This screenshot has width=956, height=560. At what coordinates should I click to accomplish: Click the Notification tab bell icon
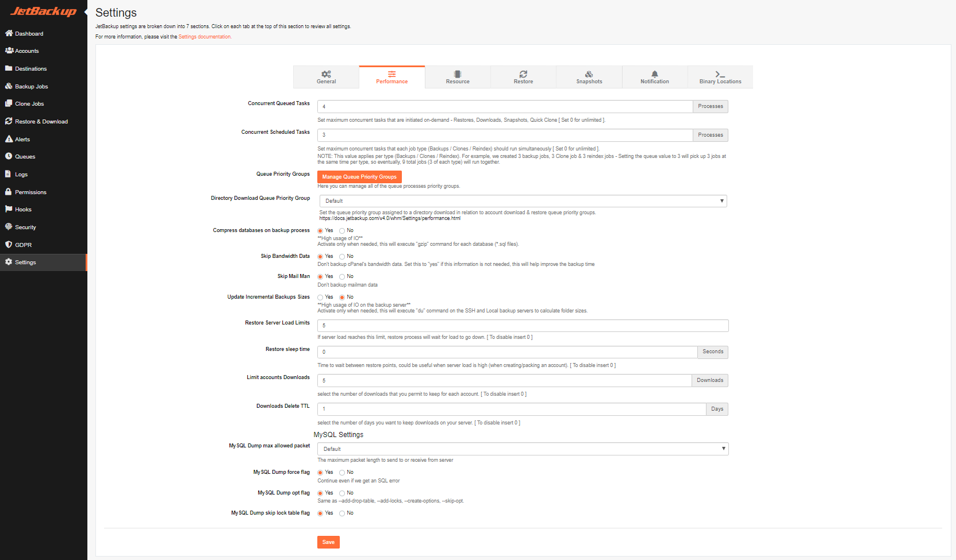[x=655, y=74]
